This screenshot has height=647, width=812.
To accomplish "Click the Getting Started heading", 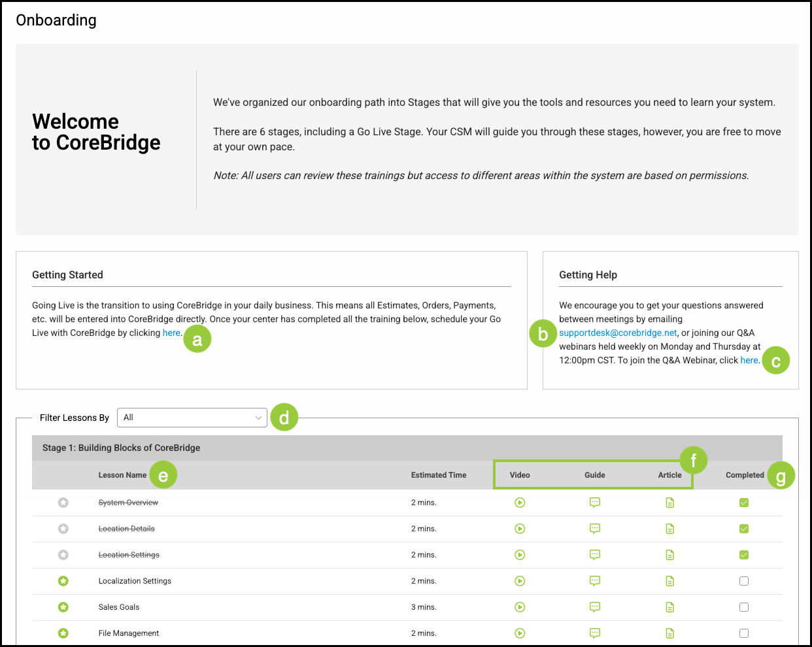I will point(67,275).
